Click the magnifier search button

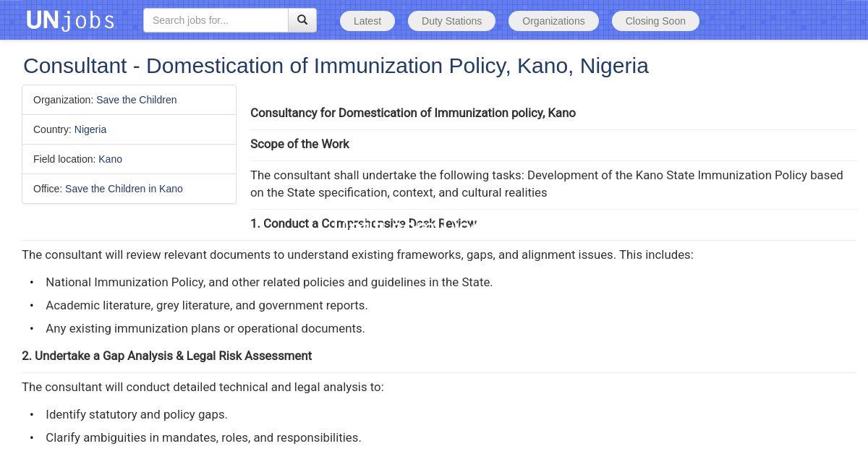click(302, 20)
